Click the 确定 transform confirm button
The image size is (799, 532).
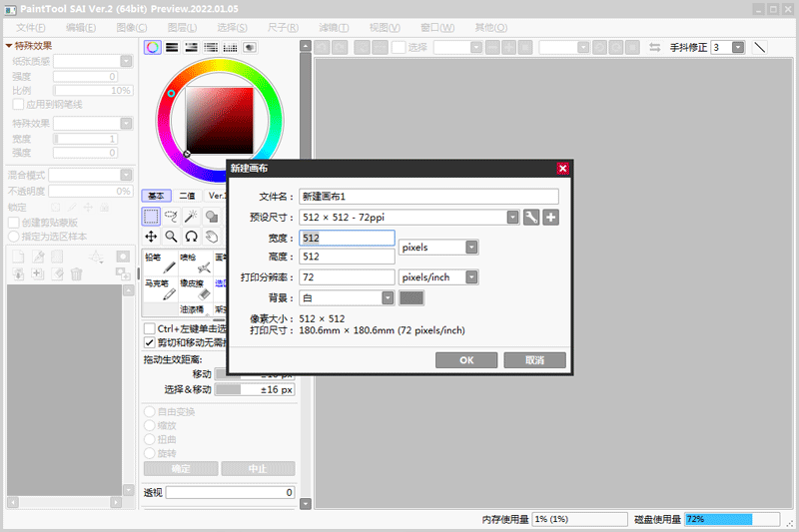181,468
